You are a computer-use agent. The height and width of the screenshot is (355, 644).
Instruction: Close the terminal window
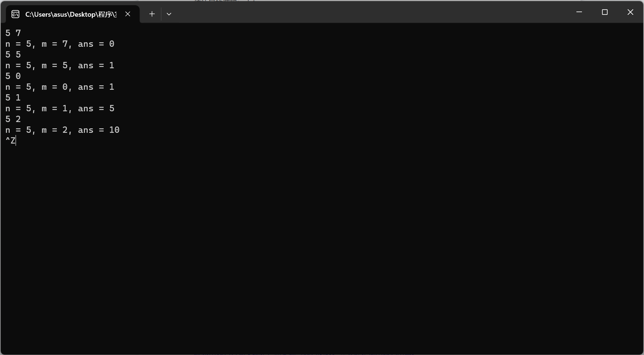tap(630, 12)
